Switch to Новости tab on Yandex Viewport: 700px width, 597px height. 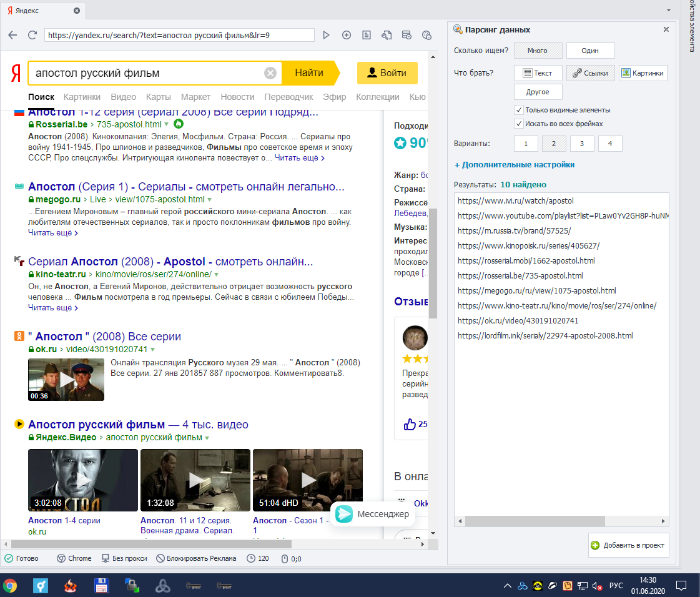click(237, 97)
